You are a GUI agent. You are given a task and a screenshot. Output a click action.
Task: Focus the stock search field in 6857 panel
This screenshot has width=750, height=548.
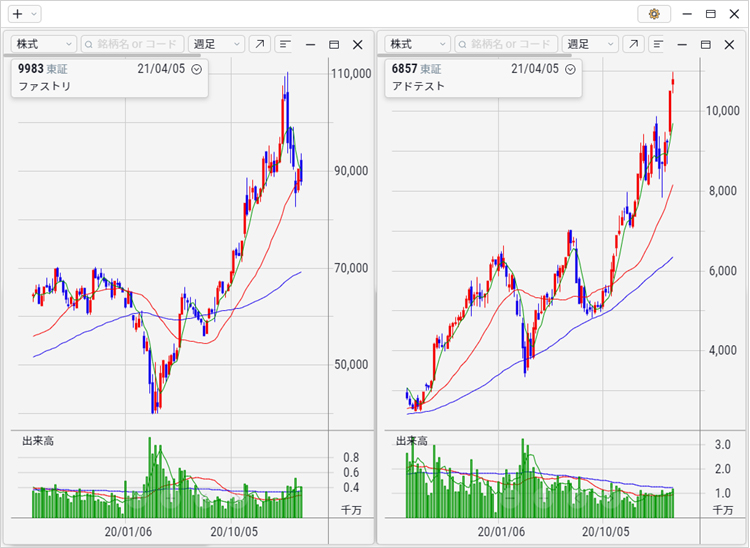[506, 44]
